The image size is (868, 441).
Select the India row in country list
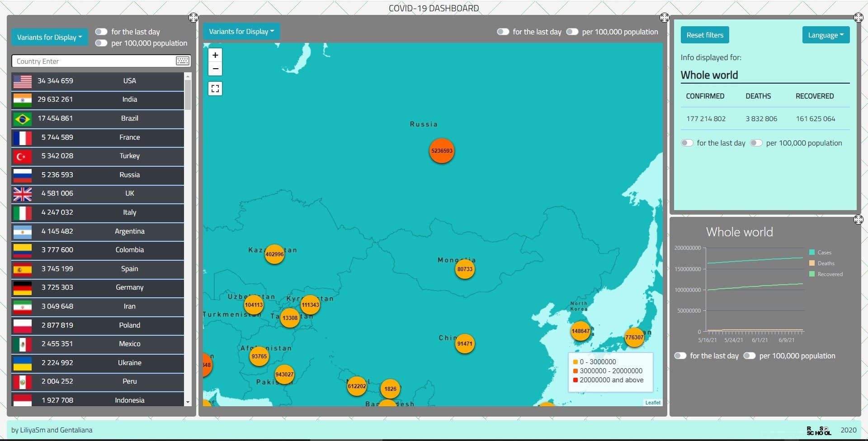click(x=98, y=99)
